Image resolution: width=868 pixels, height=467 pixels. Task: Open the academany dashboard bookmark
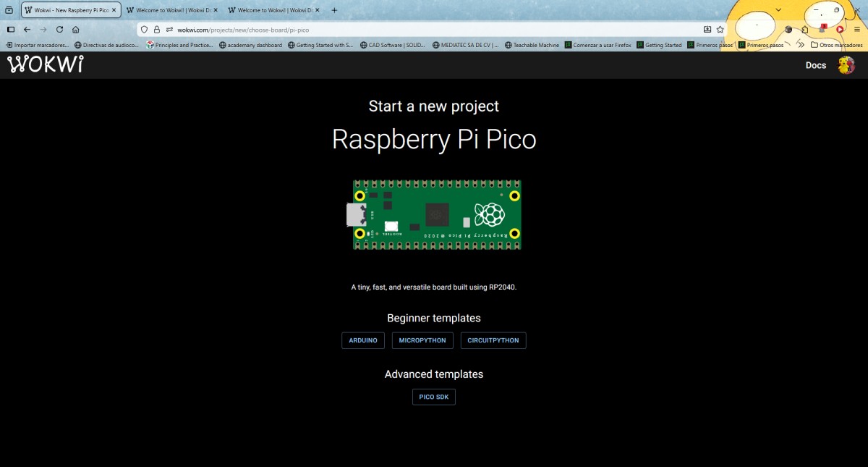(x=250, y=45)
